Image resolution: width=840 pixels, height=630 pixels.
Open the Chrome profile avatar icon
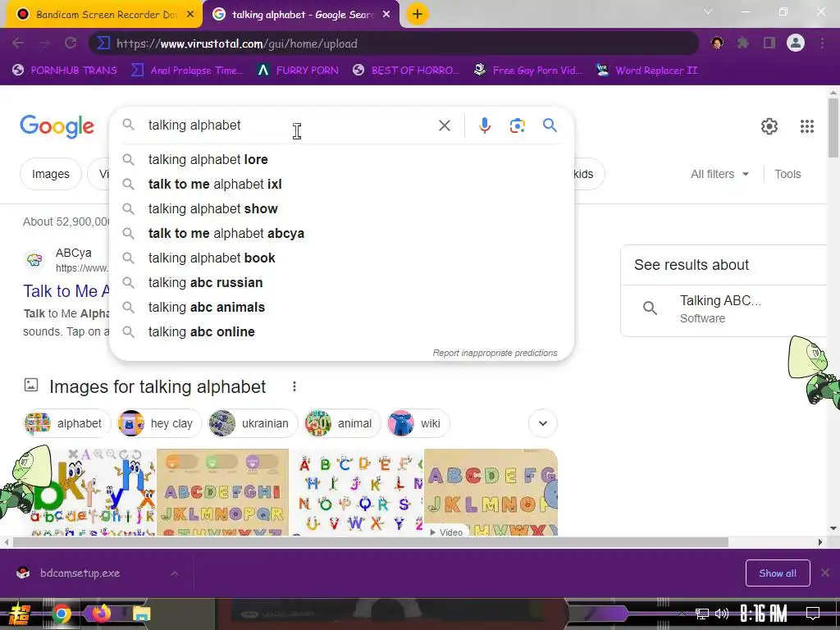[x=796, y=43]
